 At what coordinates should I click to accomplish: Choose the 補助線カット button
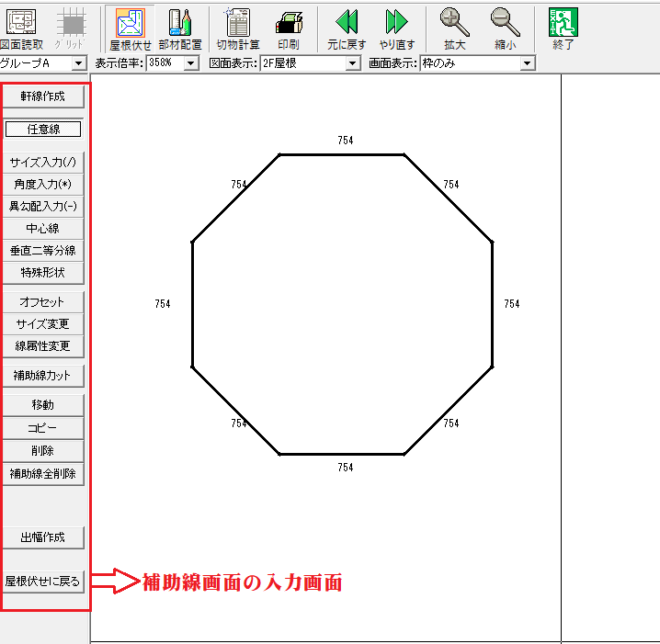[x=43, y=376]
